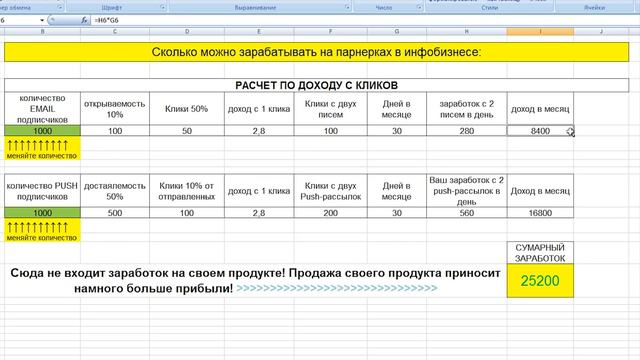Select the cell with value 200

pyautogui.click(x=331, y=213)
